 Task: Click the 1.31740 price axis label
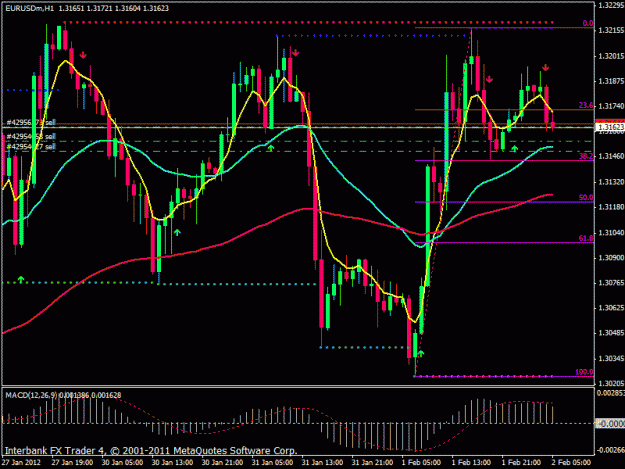click(x=611, y=106)
